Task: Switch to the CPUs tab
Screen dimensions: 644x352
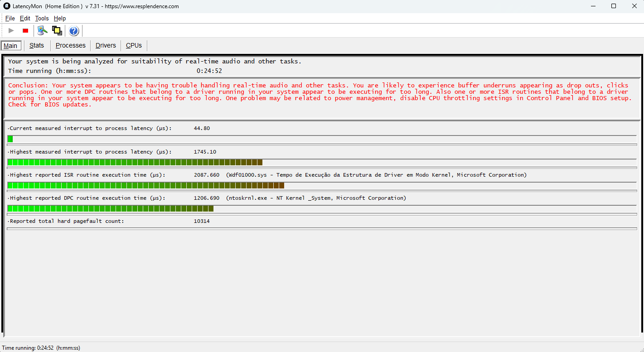Action: (134, 46)
